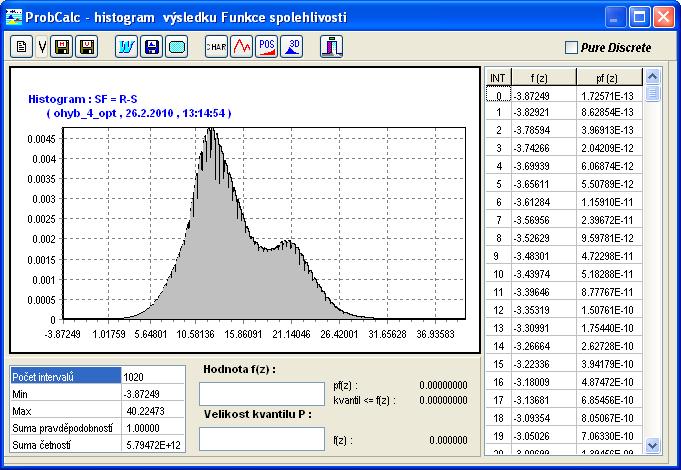Select cell value -3.30991
Image resolution: width=681 pixels, height=470 pixels.
[544, 328]
